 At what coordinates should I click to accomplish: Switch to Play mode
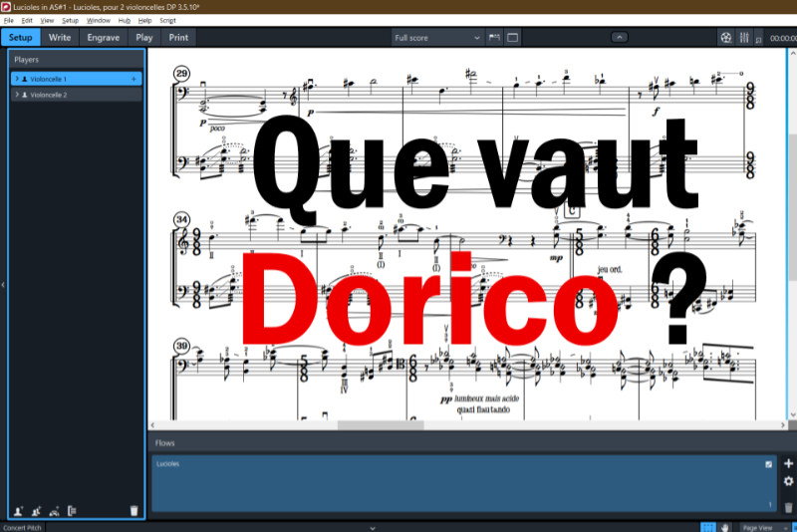pyautogui.click(x=144, y=38)
